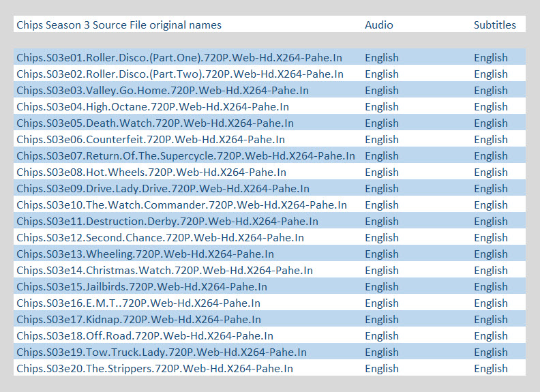The height and width of the screenshot is (392, 540).
Task: Click the Subtitles 'English' cell for S03e07 Supercycle
Action: (x=491, y=156)
